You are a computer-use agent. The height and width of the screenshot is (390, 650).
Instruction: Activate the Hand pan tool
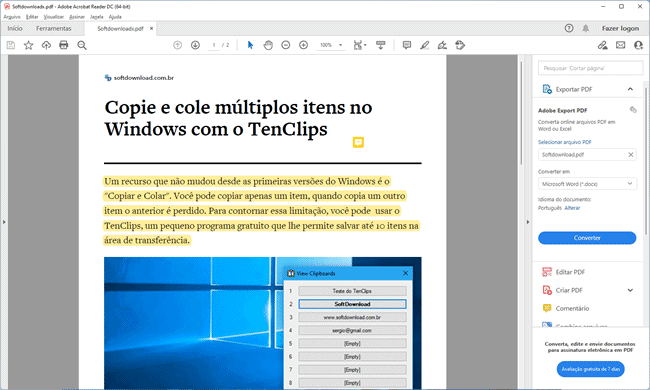click(268, 45)
